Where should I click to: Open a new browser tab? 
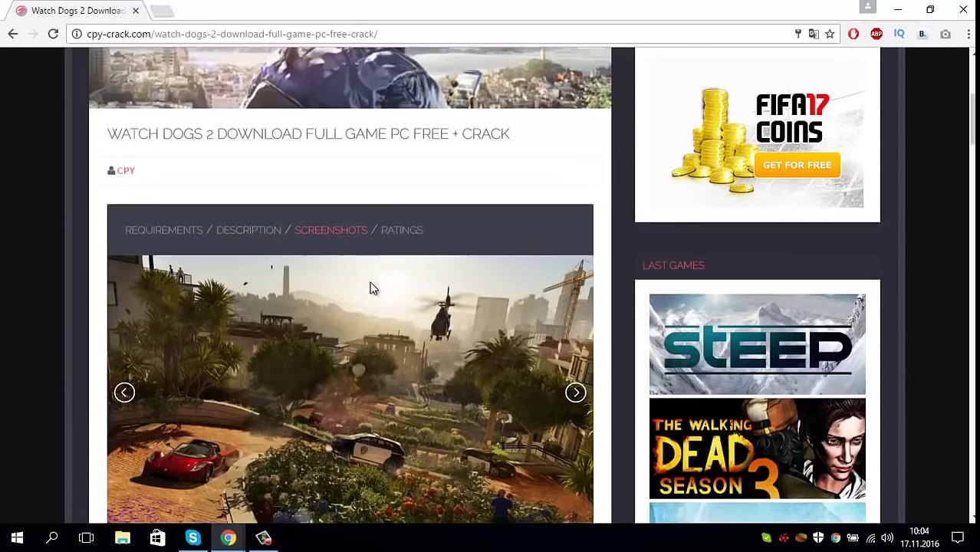(162, 11)
